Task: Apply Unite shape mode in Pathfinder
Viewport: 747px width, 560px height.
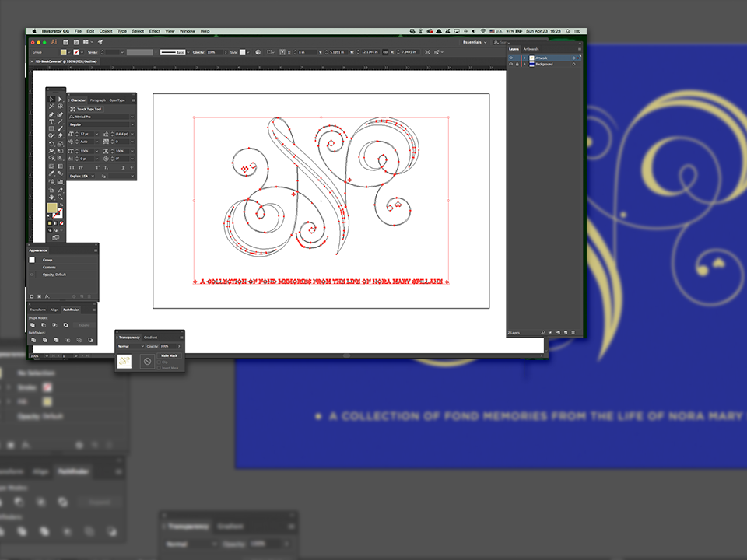Action: pyautogui.click(x=33, y=325)
